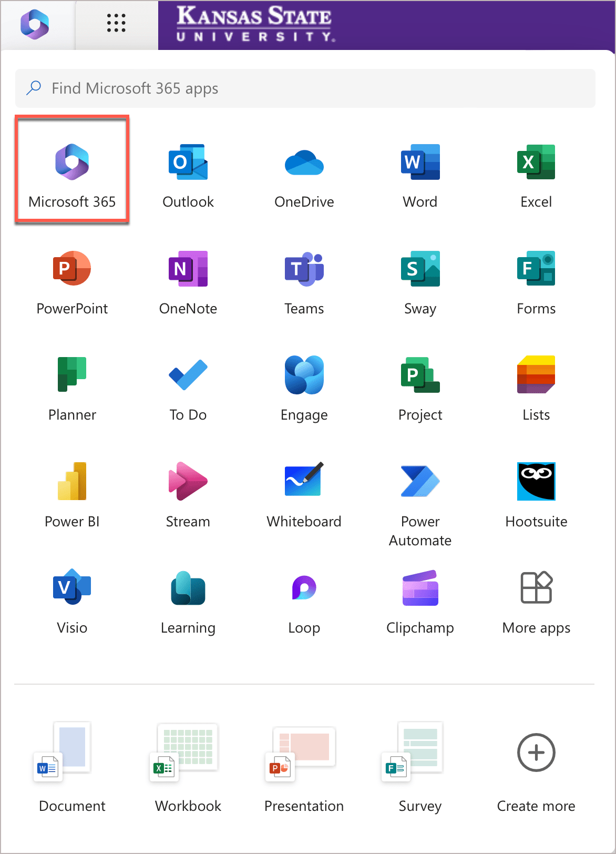Create a new Excel Workbook
Viewport: 616px width, 854px height.
click(188, 768)
